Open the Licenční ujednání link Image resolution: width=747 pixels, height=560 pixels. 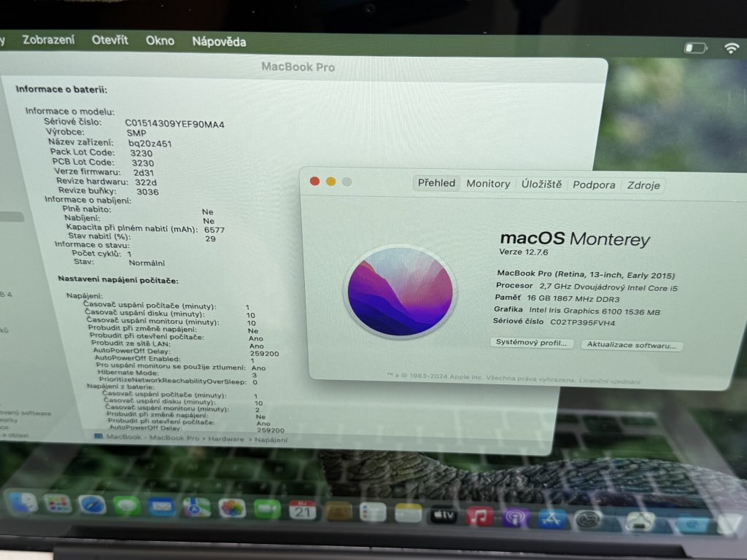[x=610, y=381]
